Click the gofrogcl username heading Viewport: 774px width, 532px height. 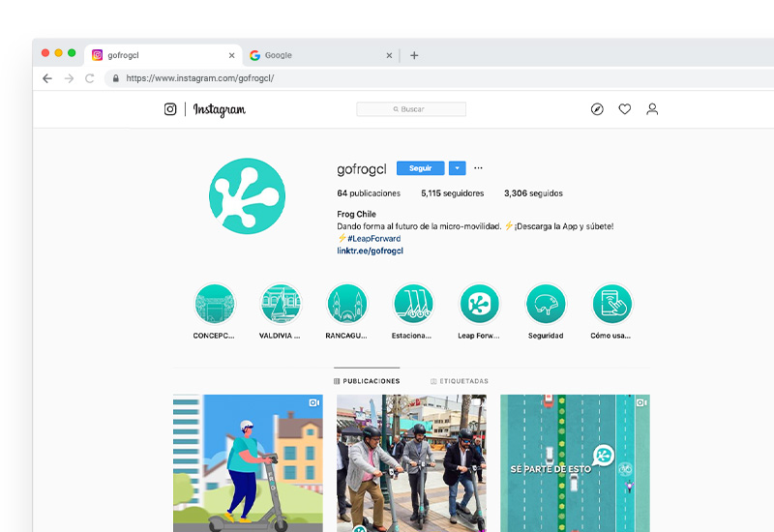pyautogui.click(x=362, y=168)
